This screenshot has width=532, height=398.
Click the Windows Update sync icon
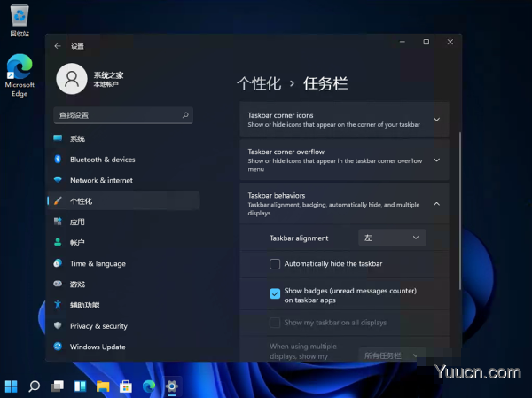[x=58, y=346]
